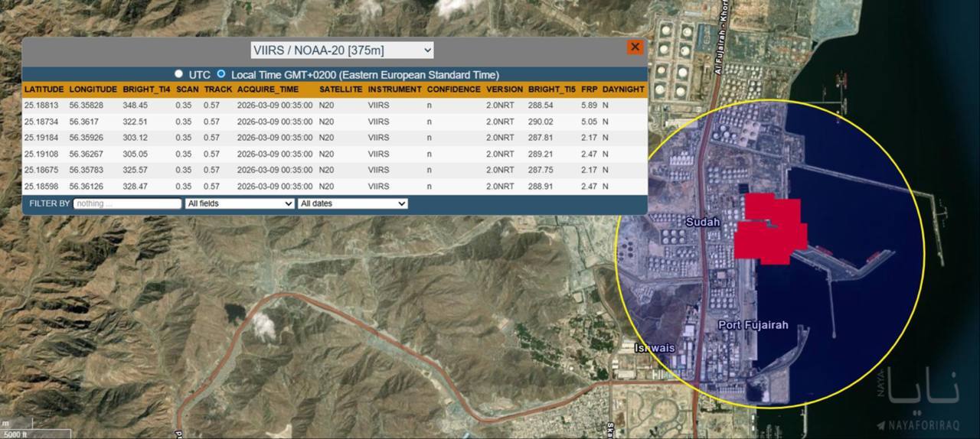
Task: Click the red fire detection area on map
Action: pos(769,229)
